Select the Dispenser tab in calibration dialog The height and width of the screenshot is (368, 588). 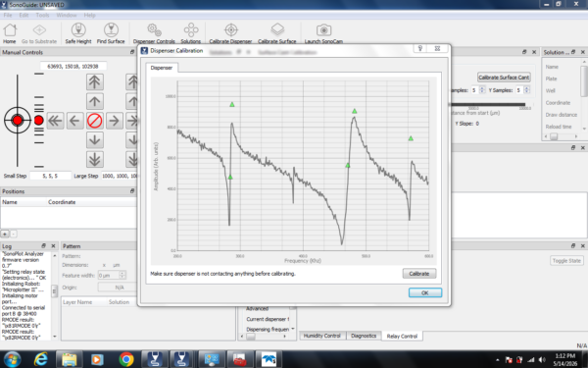162,68
